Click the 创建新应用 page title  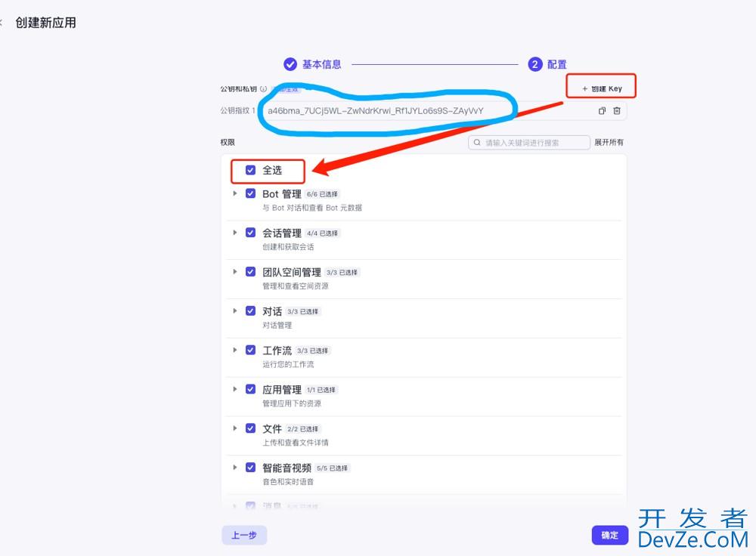pyautogui.click(x=46, y=23)
